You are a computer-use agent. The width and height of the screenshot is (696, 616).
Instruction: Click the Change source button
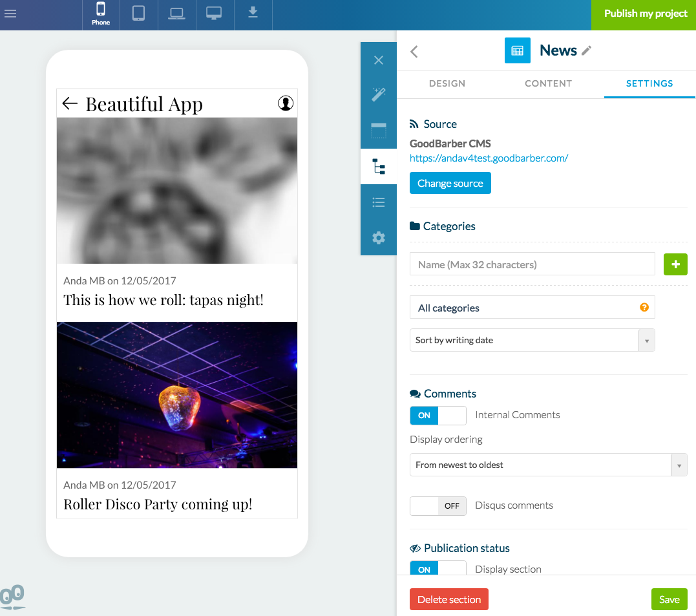click(450, 184)
